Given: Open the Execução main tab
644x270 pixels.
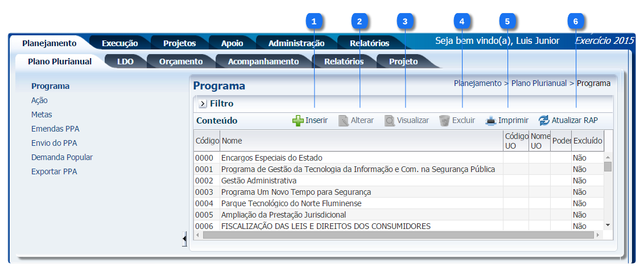Looking at the screenshot, I should tap(119, 43).
